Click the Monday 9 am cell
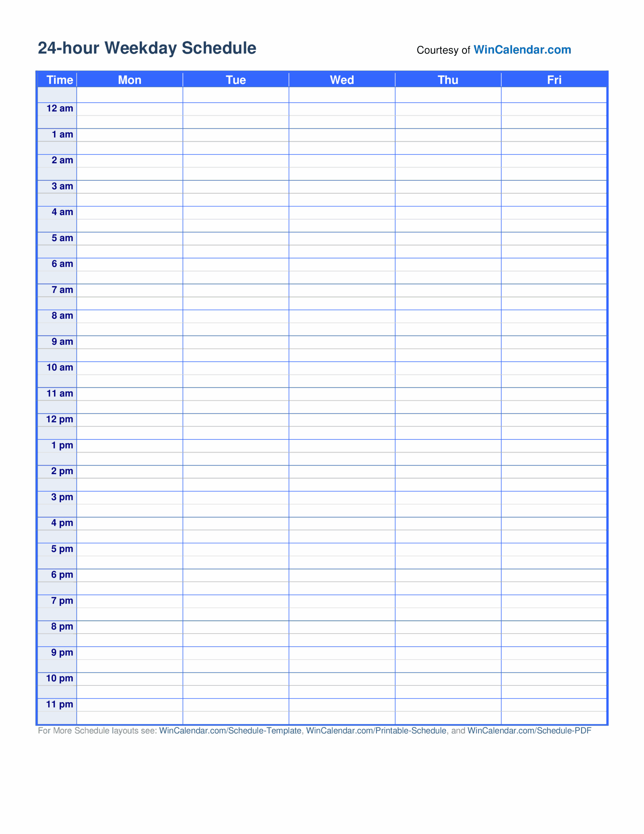The height and width of the screenshot is (834, 644). point(129,342)
